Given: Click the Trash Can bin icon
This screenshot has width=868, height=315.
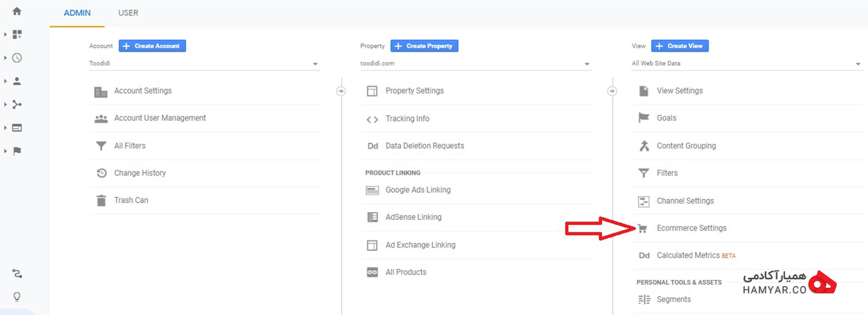Looking at the screenshot, I should (x=101, y=200).
